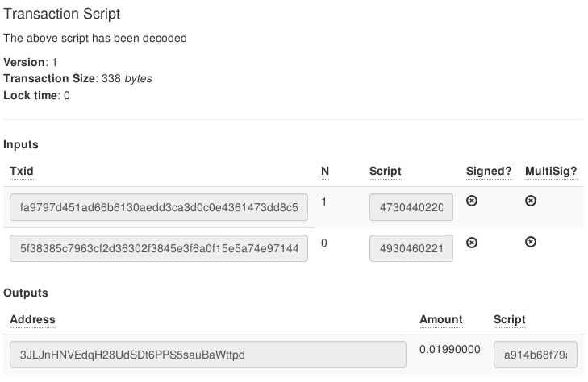Click the output address field 3JLJnHNVEdqH28
The image size is (588, 382).
208,355
